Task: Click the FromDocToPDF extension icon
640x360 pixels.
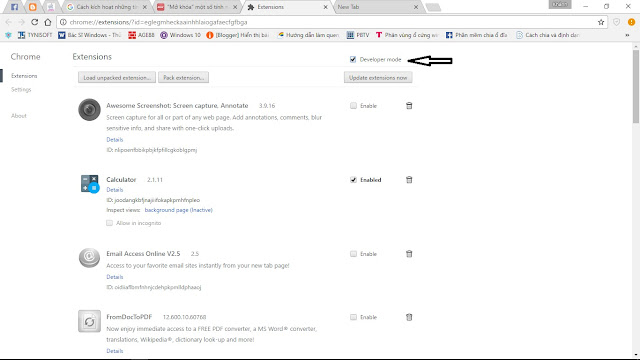Action: 89,321
